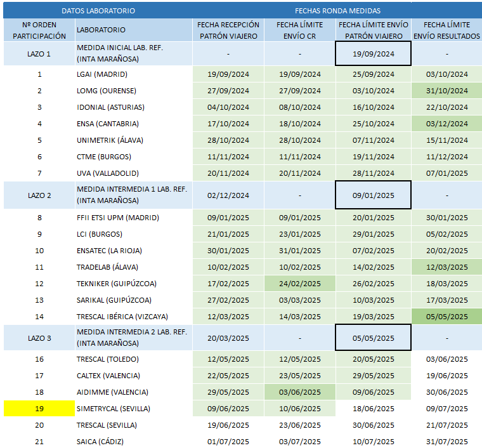
Task: Click the 07/11/2024 send deadline for UNIMETRIK
Action: tap(373, 140)
